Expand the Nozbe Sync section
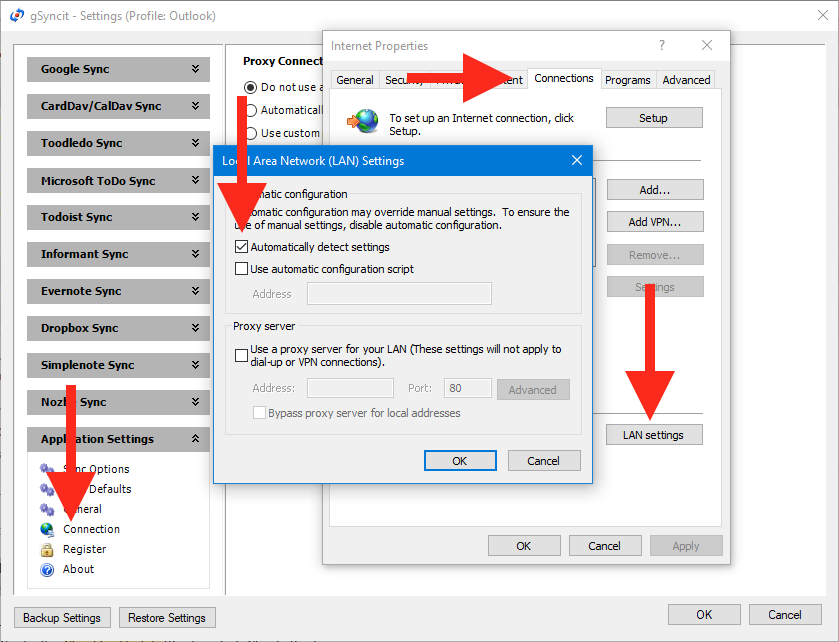This screenshot has width=839, height=642. (x=118, y=402)
